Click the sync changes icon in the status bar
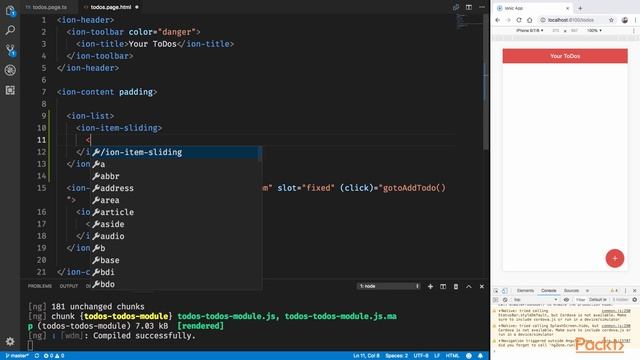 [37, 356]
